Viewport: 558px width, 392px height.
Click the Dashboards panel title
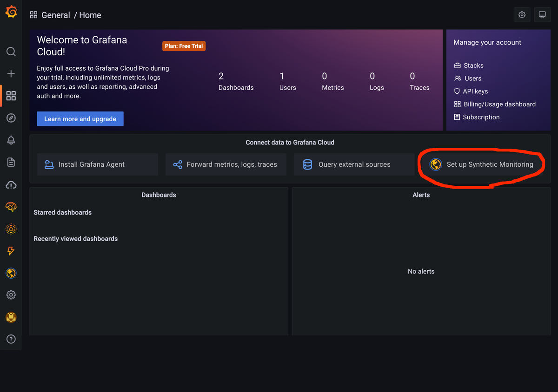pyautogui.click(x=159, y=195)
